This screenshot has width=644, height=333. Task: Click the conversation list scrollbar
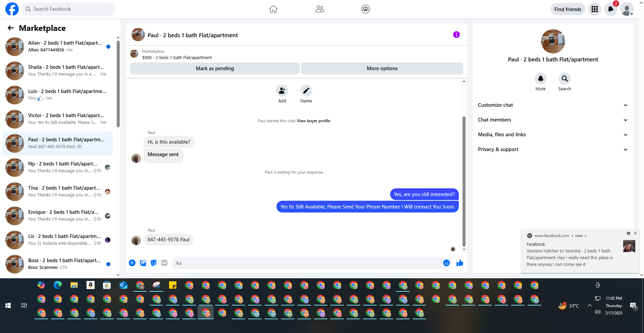click(118, 84)
